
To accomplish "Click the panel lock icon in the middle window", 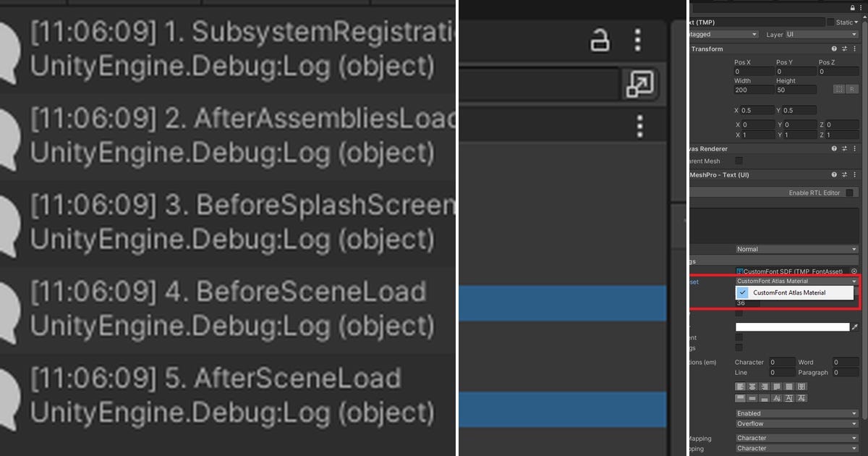I will coord(600,40).
